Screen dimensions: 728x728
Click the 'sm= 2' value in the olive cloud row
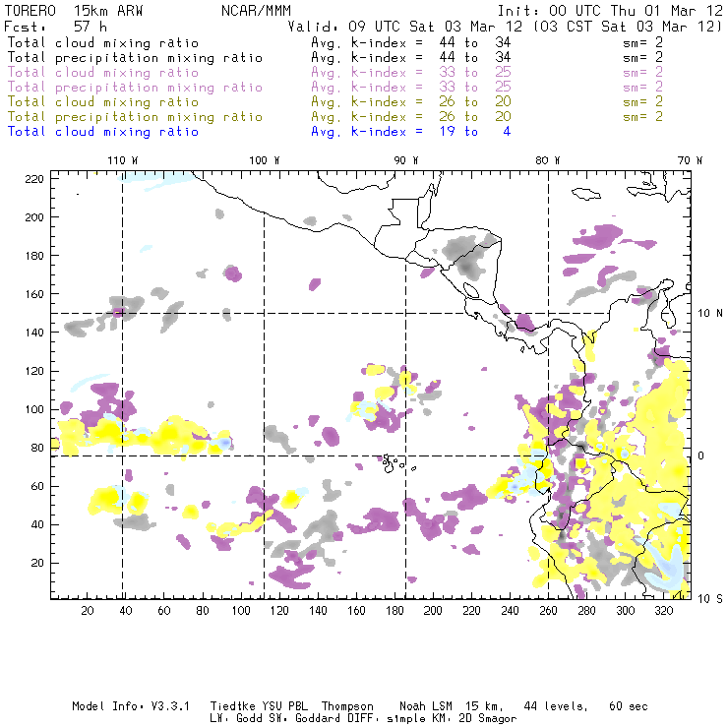coord(642,102)
